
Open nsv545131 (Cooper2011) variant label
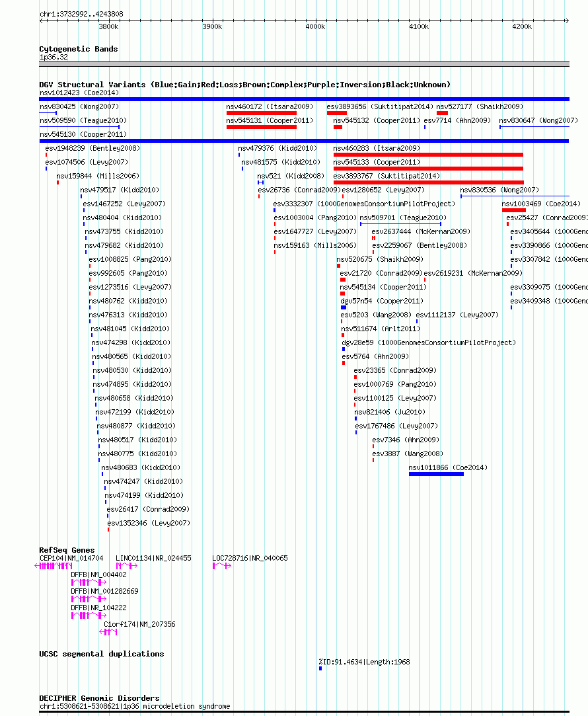click(x=270, y=120)
